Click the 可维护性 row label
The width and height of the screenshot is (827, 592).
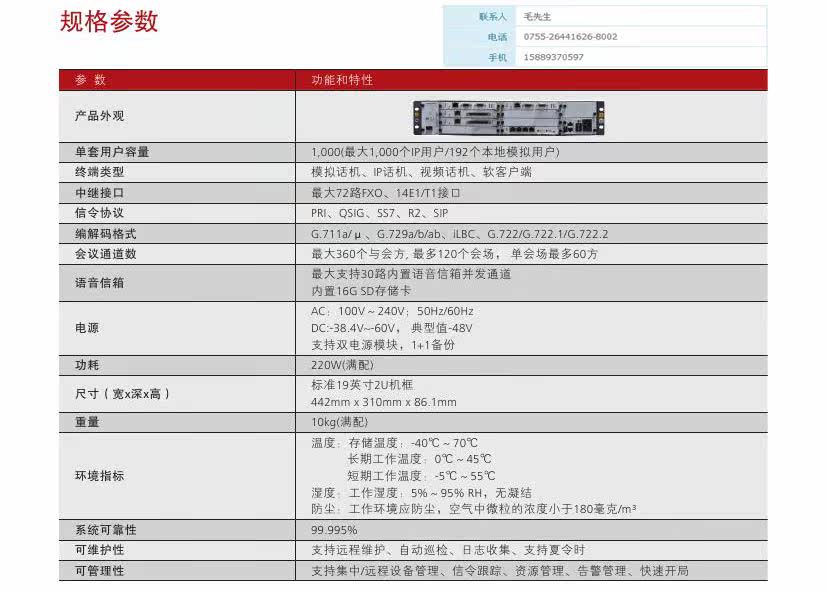pyautogui.click(x=99, y=550)
